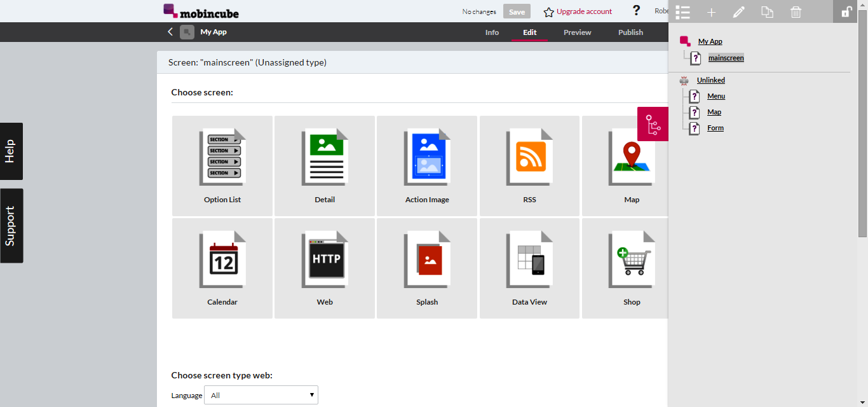
Task: Choose the Splash screen type
Action: (x=427, y=268)
